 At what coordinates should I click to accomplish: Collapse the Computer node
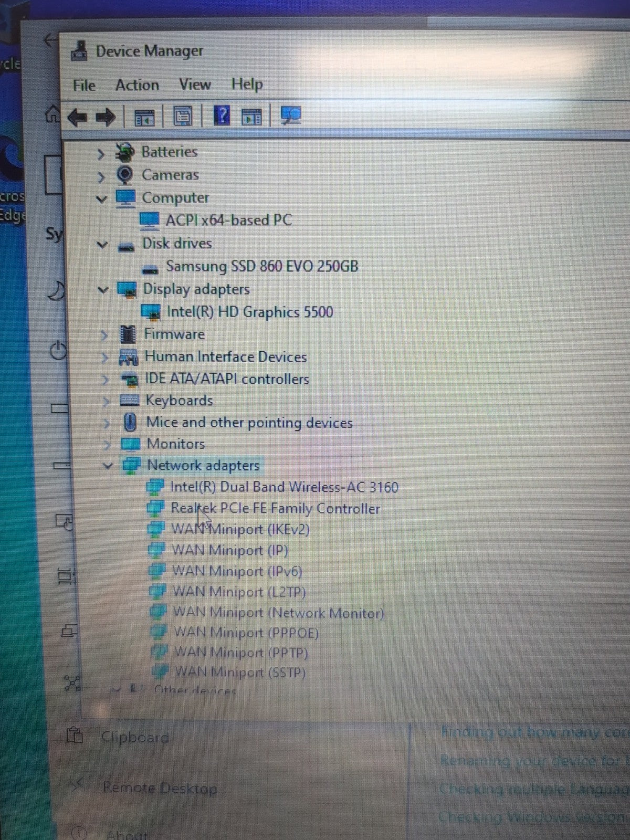[102, 199]
